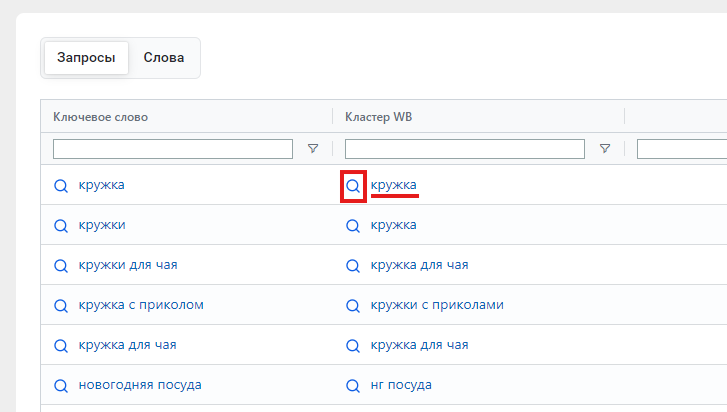Click search icon beside cluster кружки с приколами
The width and height of the screenshot is (727, 412).
click(353, 305)
